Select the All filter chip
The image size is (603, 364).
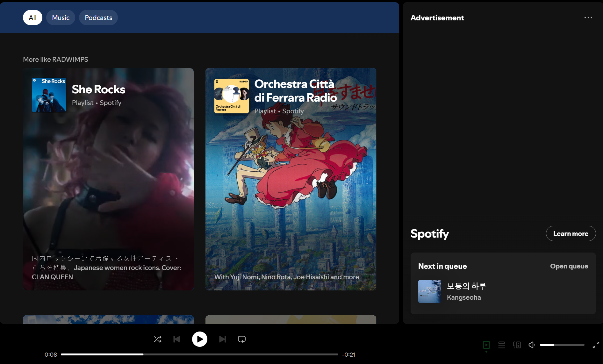click(x=32, y=18)
